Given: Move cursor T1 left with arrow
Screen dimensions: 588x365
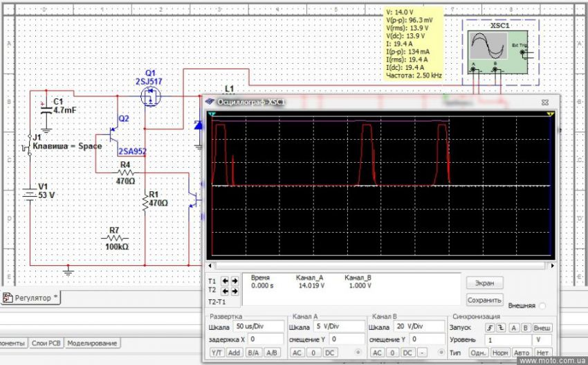Looking at the screenshot, I should click(x=226, y=281).
